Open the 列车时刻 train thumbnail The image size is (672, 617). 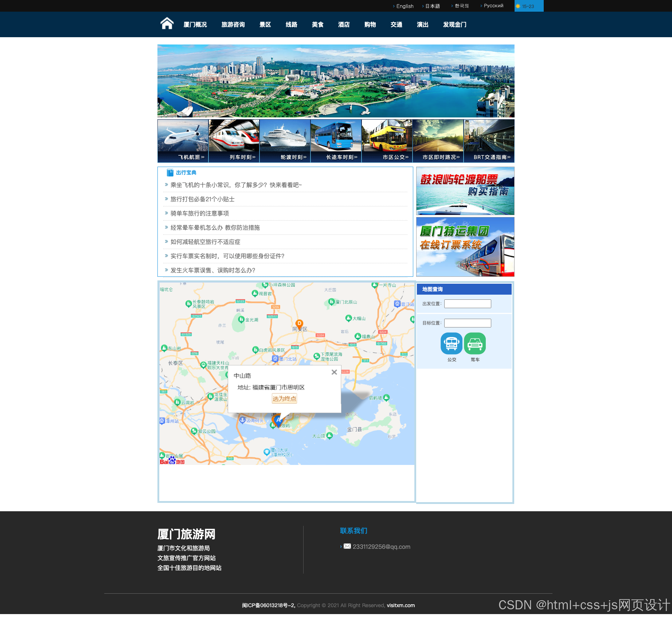(x=234, y=141)
